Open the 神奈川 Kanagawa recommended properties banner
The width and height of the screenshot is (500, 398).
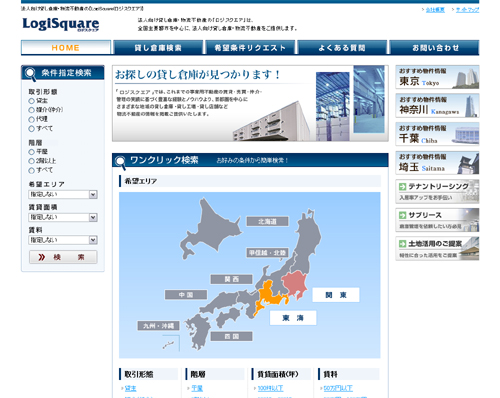tap(437, 106)
